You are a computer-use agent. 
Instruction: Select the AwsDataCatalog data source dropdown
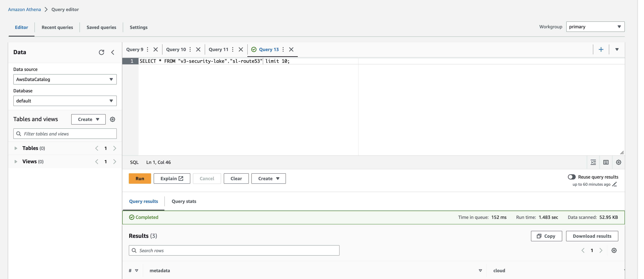click(65, 79)
